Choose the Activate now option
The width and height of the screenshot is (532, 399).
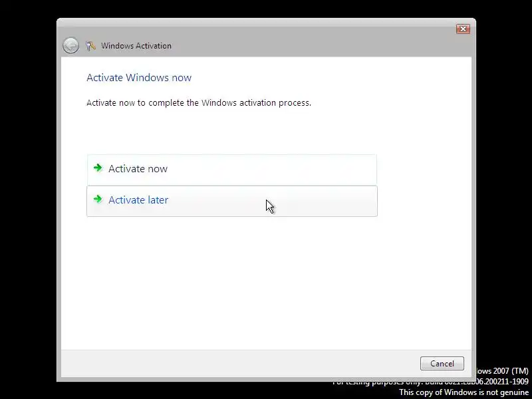coord(231,170)
